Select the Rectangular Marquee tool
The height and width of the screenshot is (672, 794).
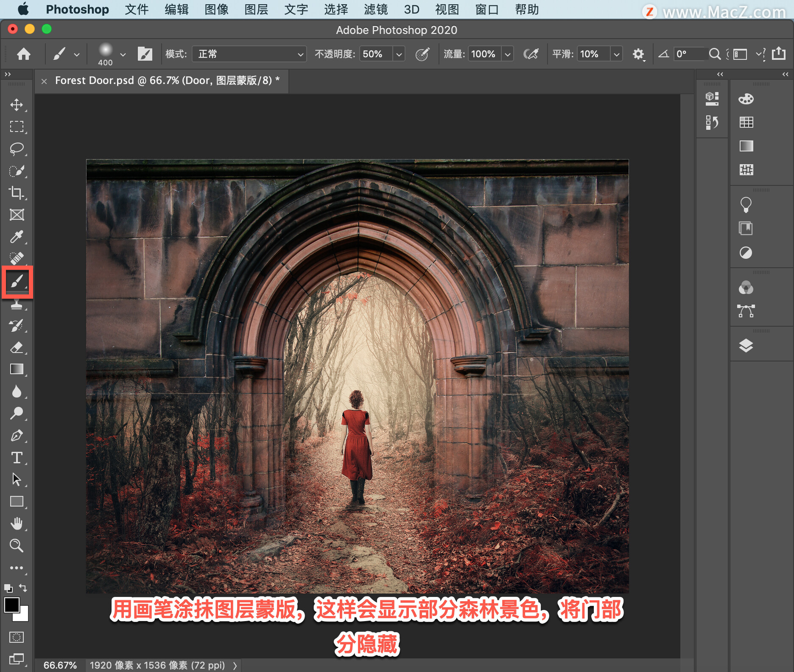click(x=17, y=126)
